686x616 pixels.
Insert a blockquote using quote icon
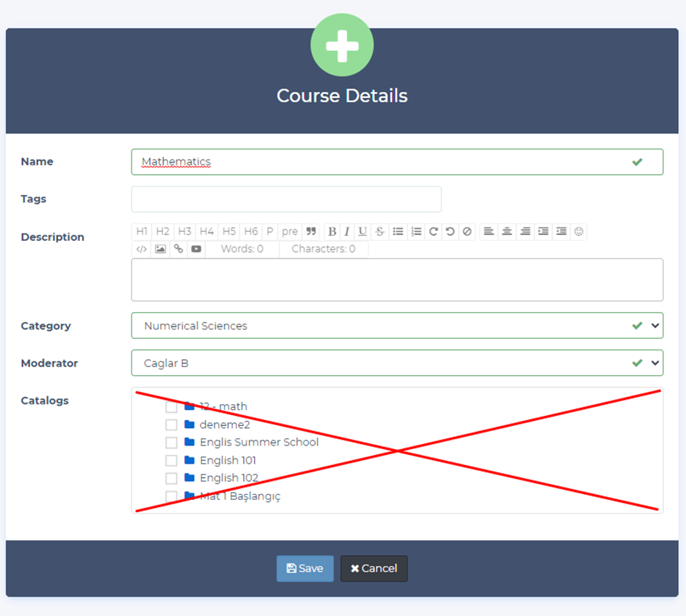tap(311, 231)
